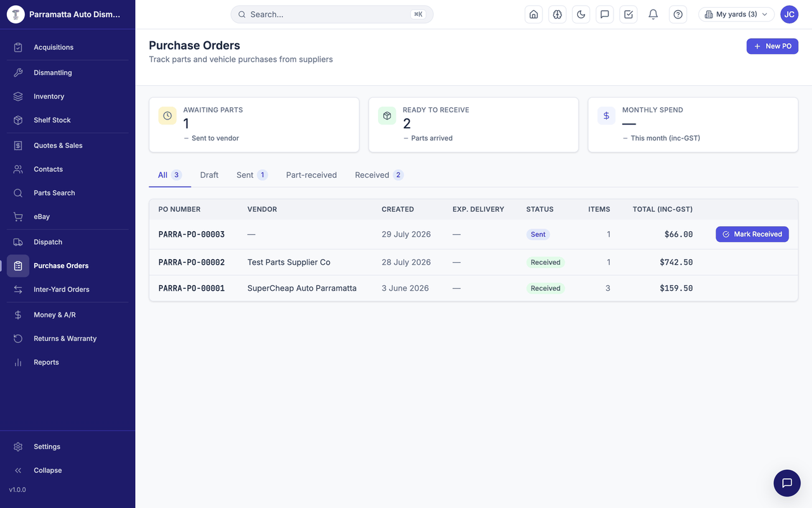Screen dimensions: 812x508
Task: Switch to the Sent tab
Action: tap(252, 175)
